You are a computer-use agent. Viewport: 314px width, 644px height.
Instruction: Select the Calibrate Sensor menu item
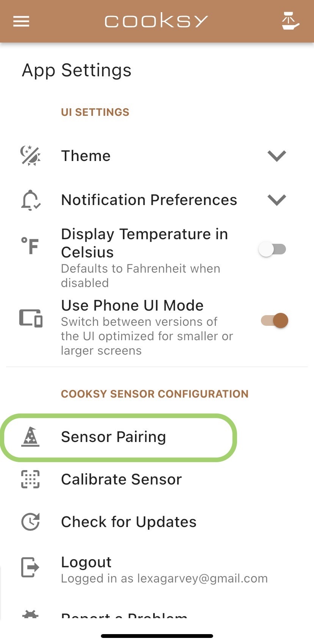[x=121, y=479]
